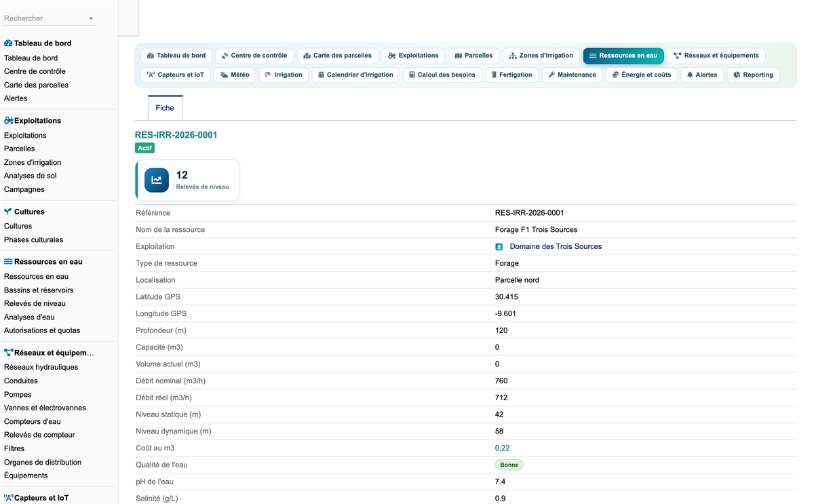Click the Bonne water quality badge

click(509, 465)
